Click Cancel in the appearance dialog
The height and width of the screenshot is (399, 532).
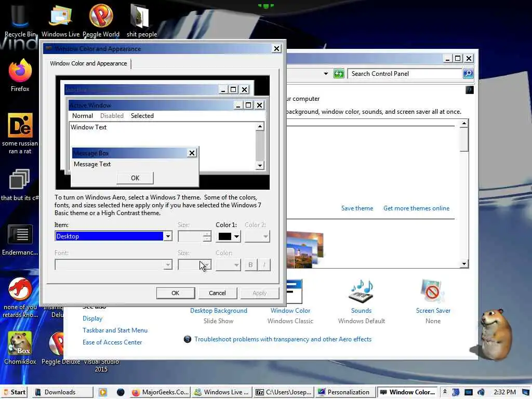pos(217,293)
